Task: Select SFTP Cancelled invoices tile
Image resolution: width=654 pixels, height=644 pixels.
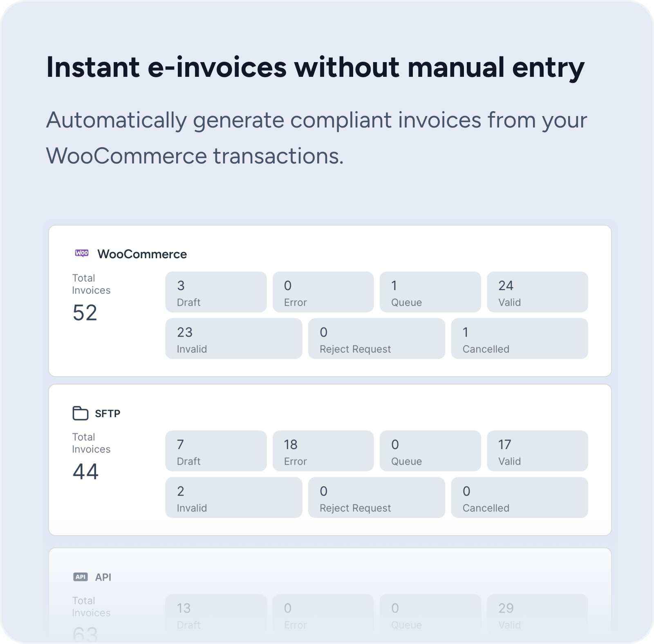Action: 519,498
